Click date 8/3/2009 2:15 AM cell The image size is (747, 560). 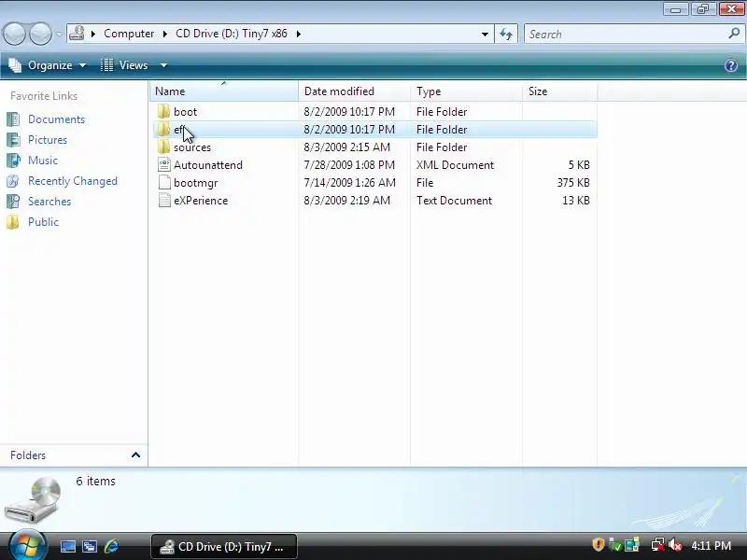tap(346, 147)
